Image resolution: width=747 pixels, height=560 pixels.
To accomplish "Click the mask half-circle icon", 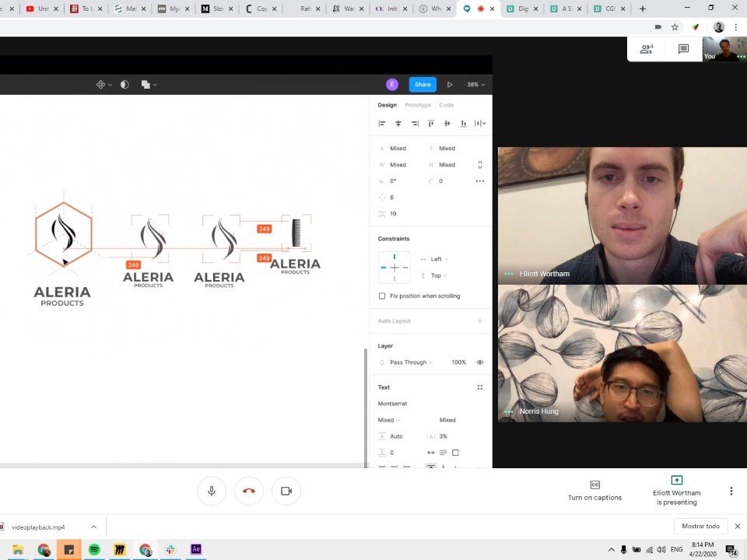I will coord(124,84).
